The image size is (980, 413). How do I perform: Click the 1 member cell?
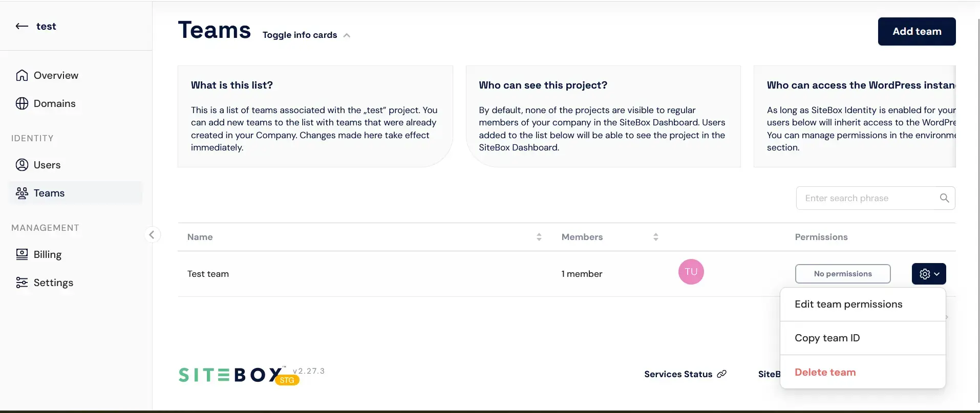pos(582,274)
